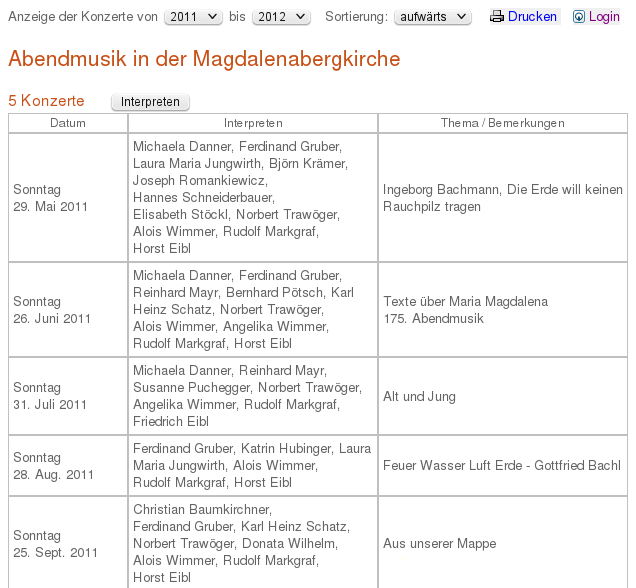This screenshot has height=588, width=636.
Task: Select the date Sonntag 28. Aug. 2011
Action: pyautogui.click(x=53, y=466)
